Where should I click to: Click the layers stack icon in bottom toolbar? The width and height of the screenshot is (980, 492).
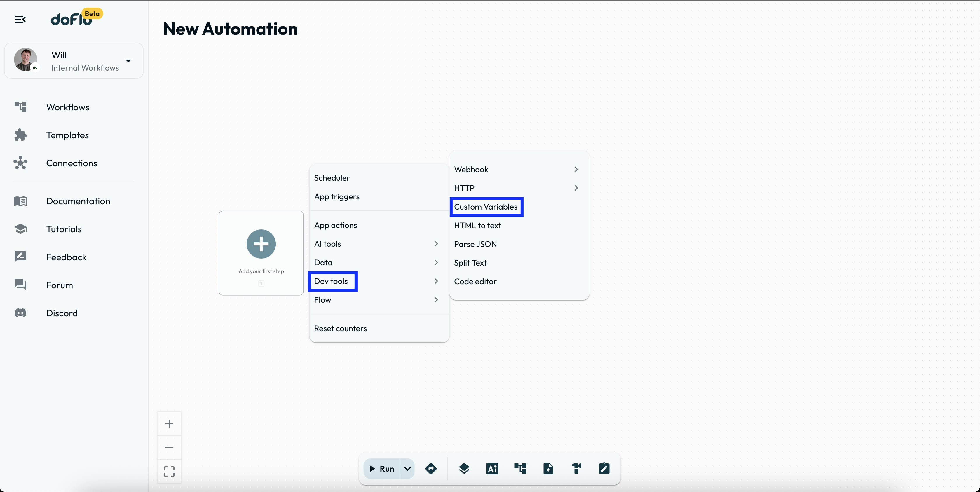pos(464,468)
